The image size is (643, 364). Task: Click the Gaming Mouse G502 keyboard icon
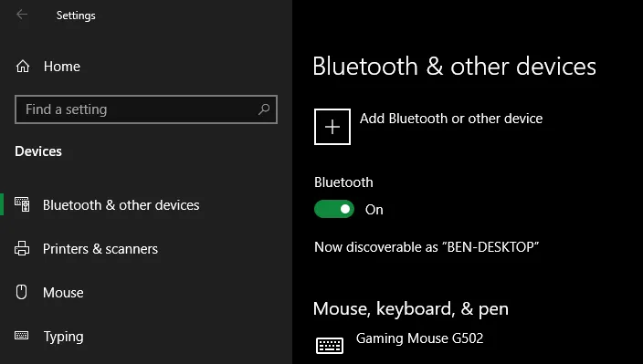330,345
